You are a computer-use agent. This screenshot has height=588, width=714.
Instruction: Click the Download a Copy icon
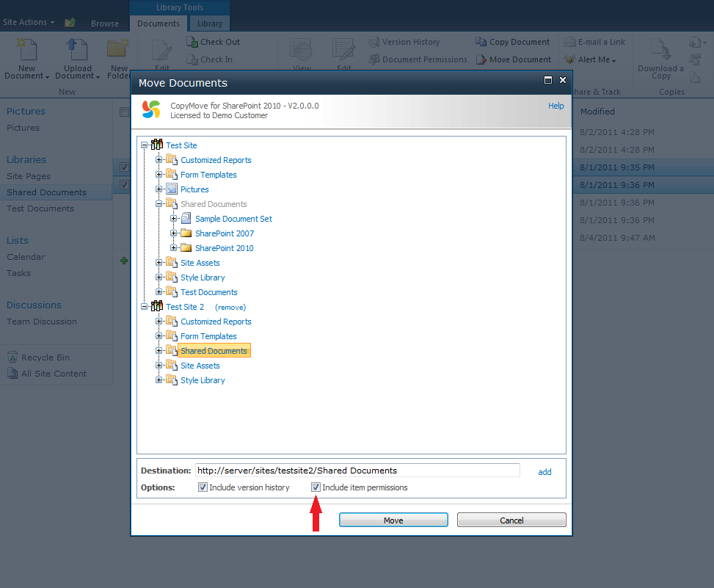660,49
